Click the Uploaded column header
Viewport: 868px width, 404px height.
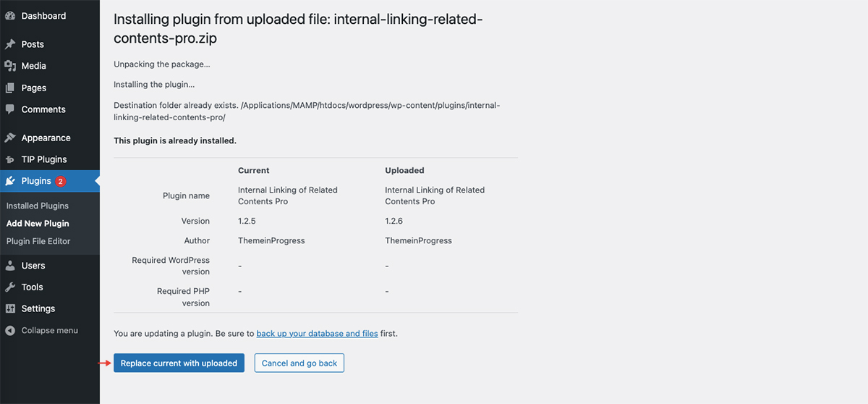404,171
